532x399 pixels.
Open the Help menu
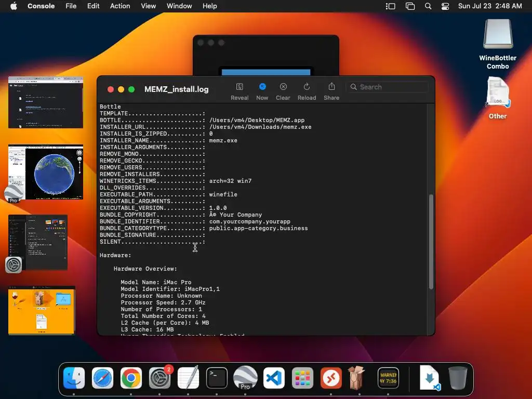click(x=210, y=6)
